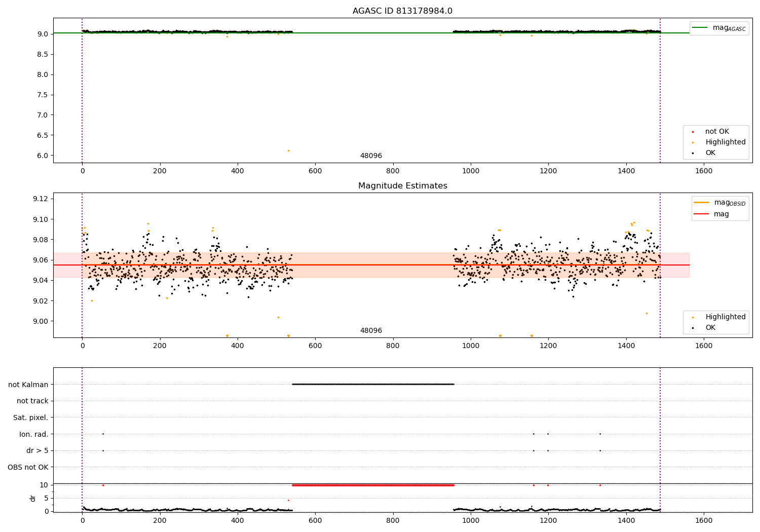Click the "1600" x-tick under the top plot

704,171
